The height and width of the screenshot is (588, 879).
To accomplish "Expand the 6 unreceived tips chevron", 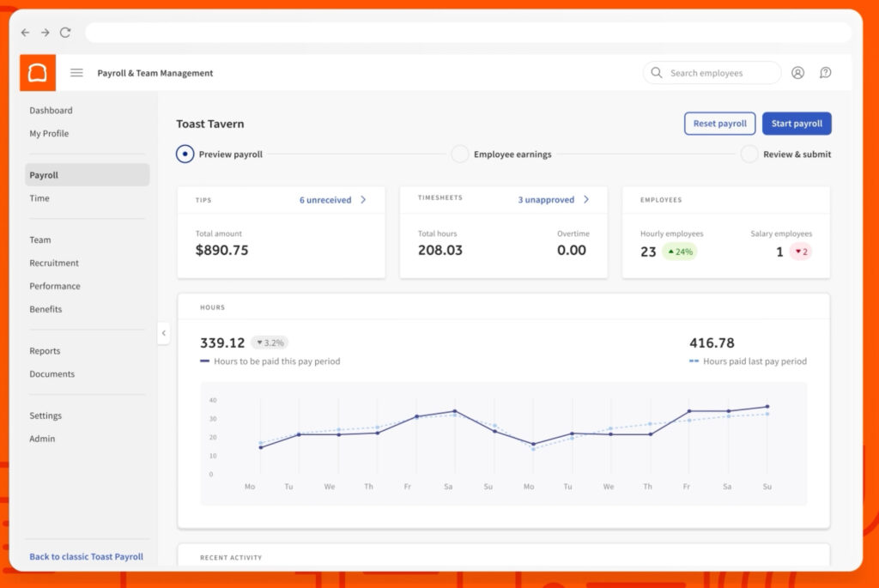I will point(363,199).
